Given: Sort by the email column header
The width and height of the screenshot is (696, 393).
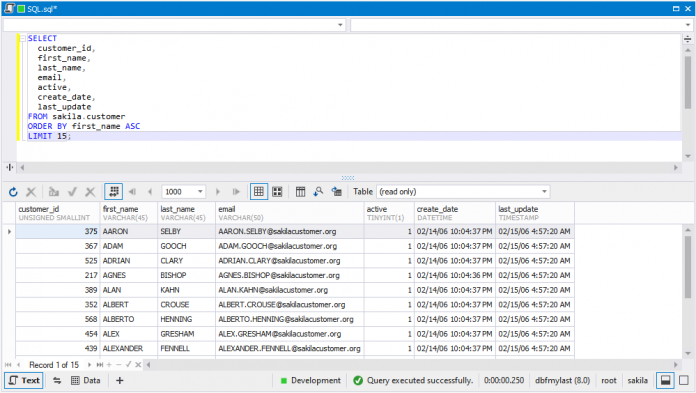Looking at the screenshot, I should [x=289, y=213].
